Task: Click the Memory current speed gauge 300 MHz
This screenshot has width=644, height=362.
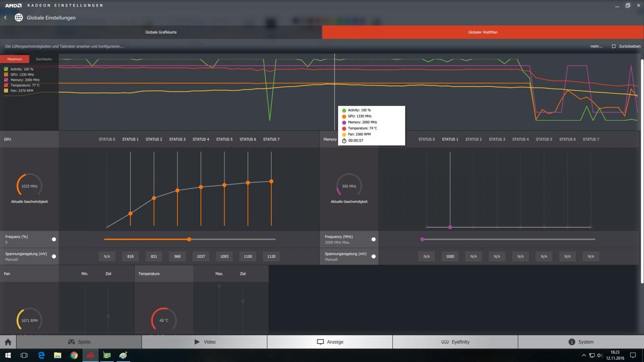Action: point(349,186)
